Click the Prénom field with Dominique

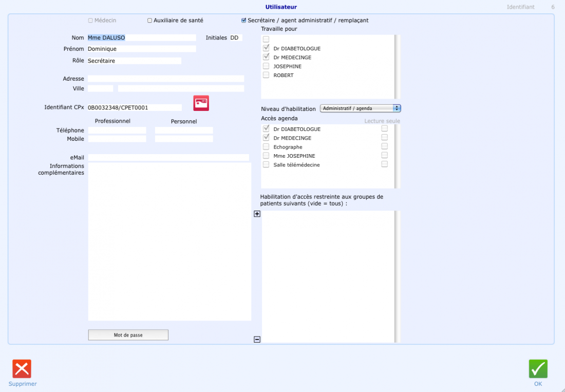[x=142, y=49]
